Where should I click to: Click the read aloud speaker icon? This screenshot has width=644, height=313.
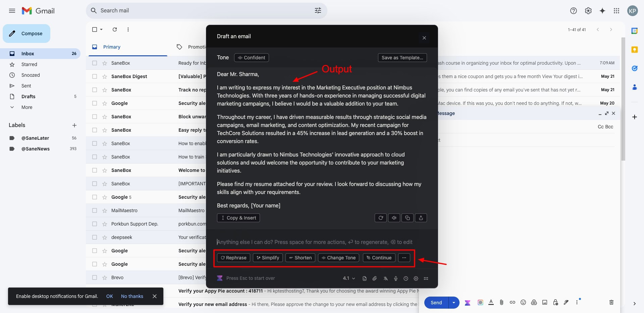tap(394, 218)
